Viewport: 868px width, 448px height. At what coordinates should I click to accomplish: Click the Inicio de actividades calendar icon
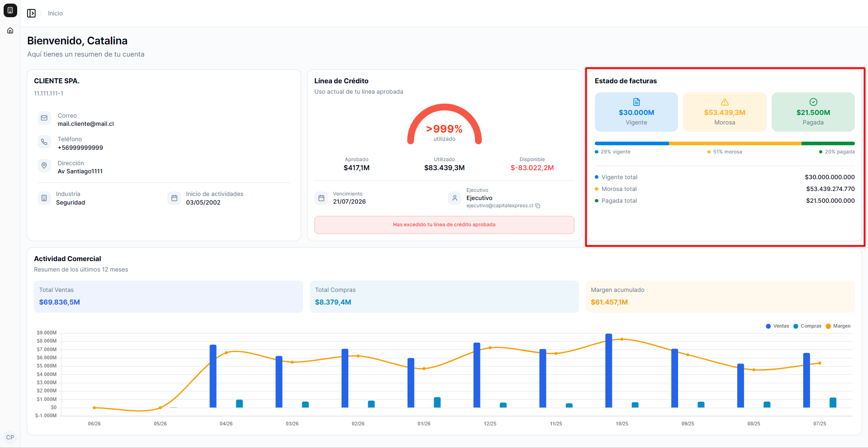tap(174, 198)
